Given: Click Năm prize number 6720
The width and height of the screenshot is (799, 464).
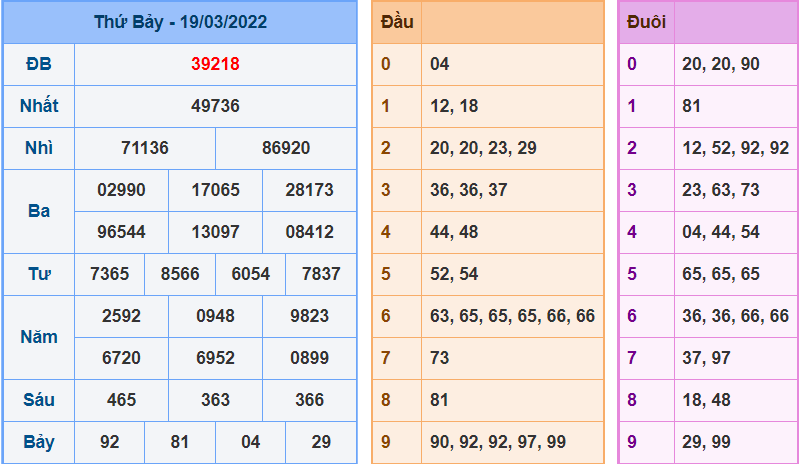Looking at the screenshot, I should point(121,358).
